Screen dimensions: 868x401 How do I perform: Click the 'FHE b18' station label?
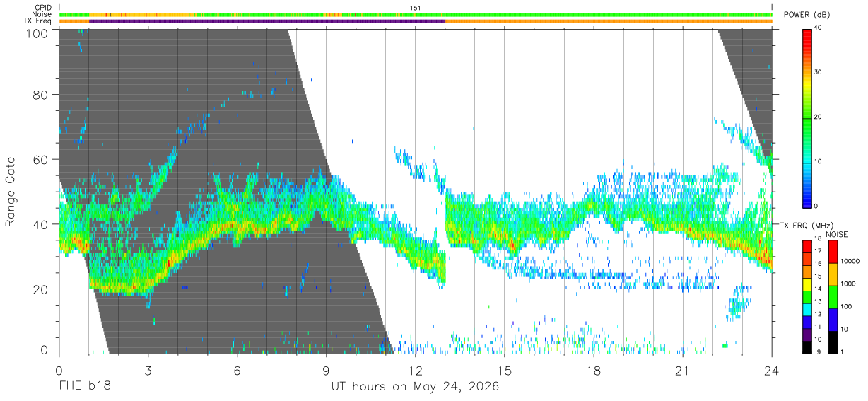tap(84, 387)
